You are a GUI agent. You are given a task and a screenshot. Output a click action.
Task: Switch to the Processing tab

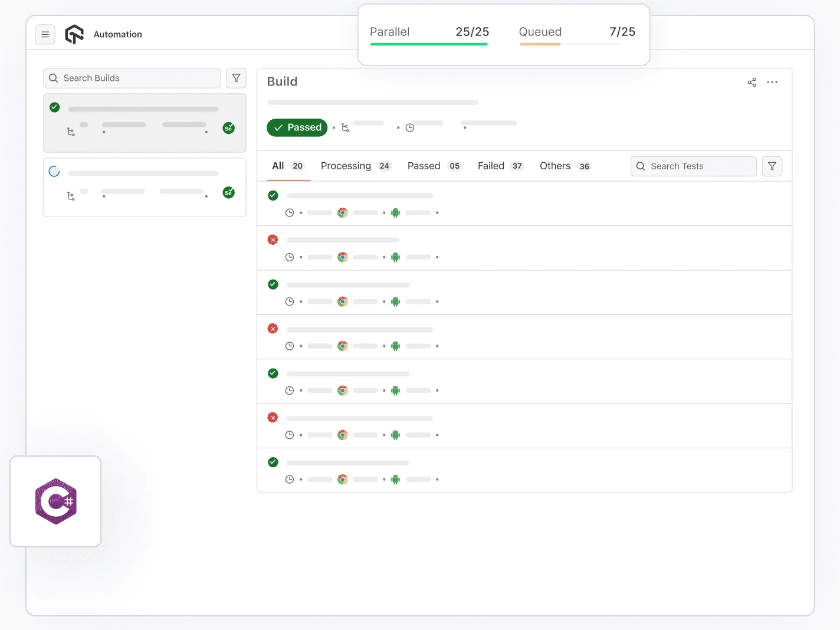coord(346,166)
